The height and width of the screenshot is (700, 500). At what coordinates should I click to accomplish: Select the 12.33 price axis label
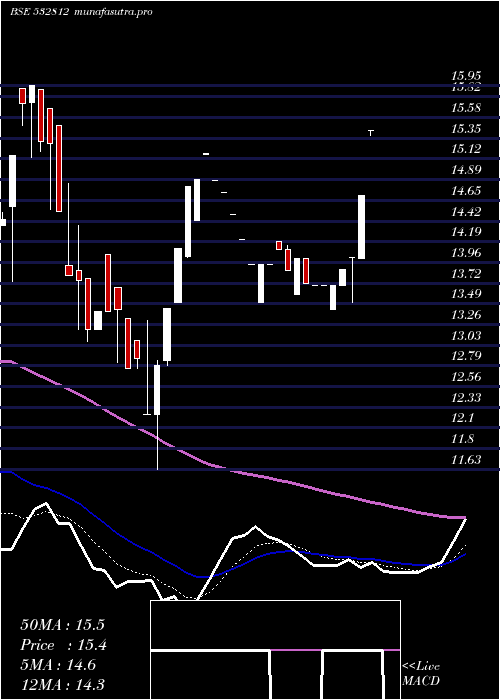coord(466,398)
